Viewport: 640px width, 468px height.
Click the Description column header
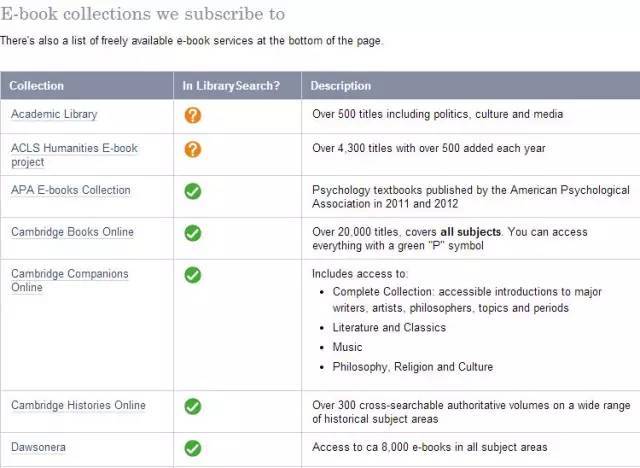471,86
